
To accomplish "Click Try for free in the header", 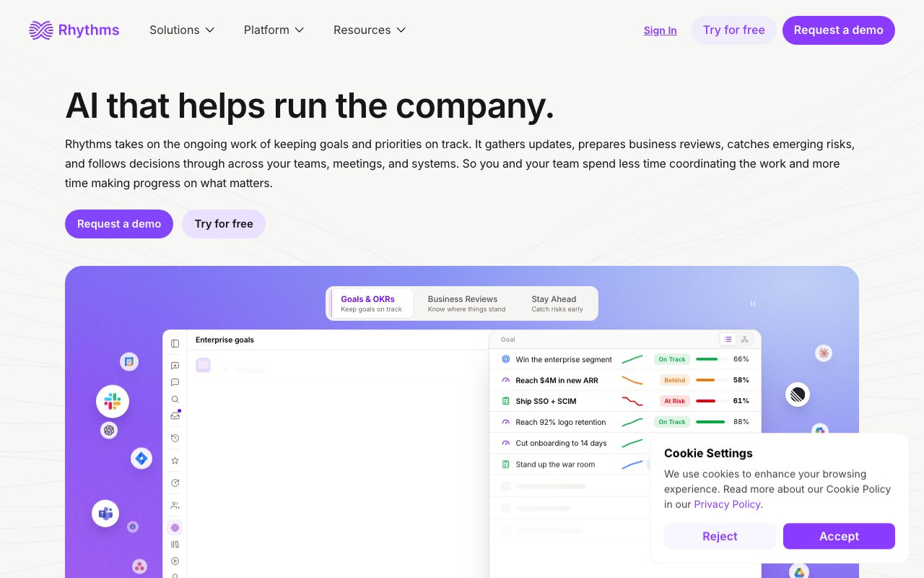I will click(x=734, y=30).
